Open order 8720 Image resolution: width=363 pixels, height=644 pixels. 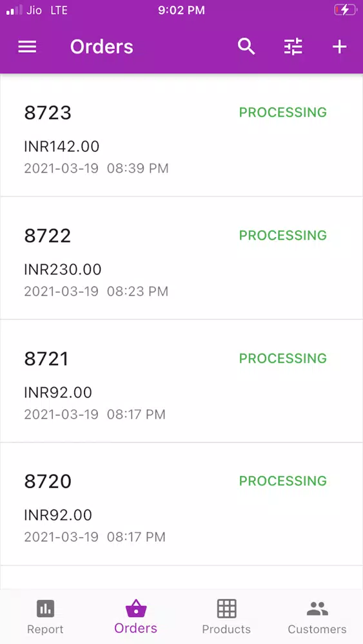[x=181, y=504]
